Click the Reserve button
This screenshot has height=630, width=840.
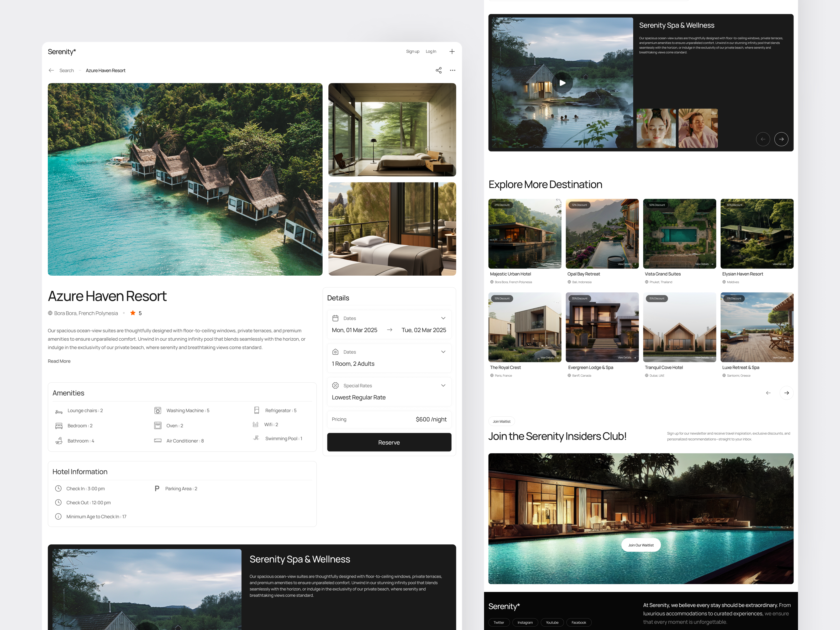tap(389, 442)
